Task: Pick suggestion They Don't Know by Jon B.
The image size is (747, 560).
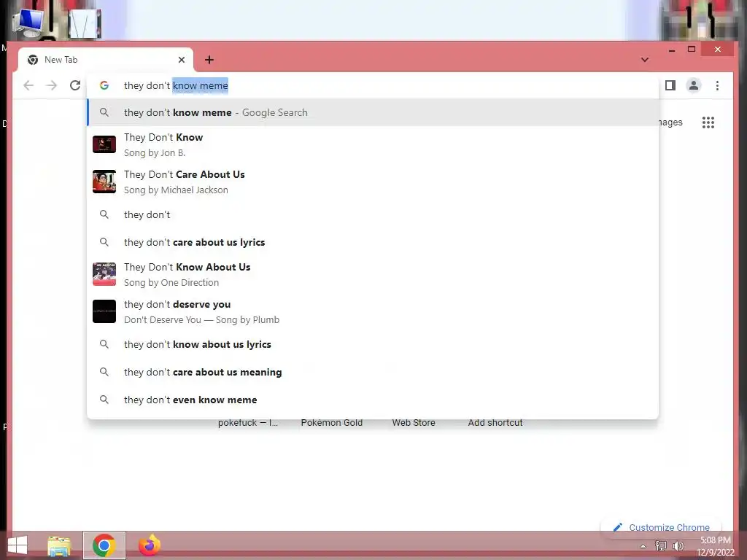Action: 373,144
